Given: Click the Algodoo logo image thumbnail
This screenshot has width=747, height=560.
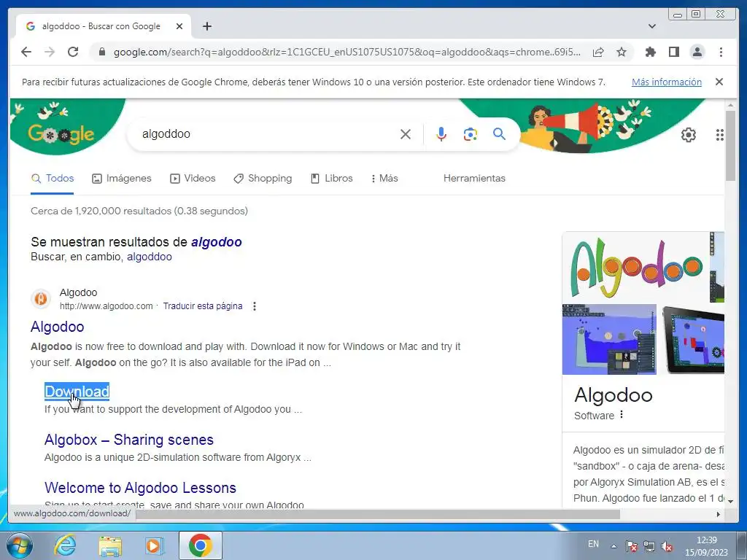Looking at the screenshot, I should 635,267.
